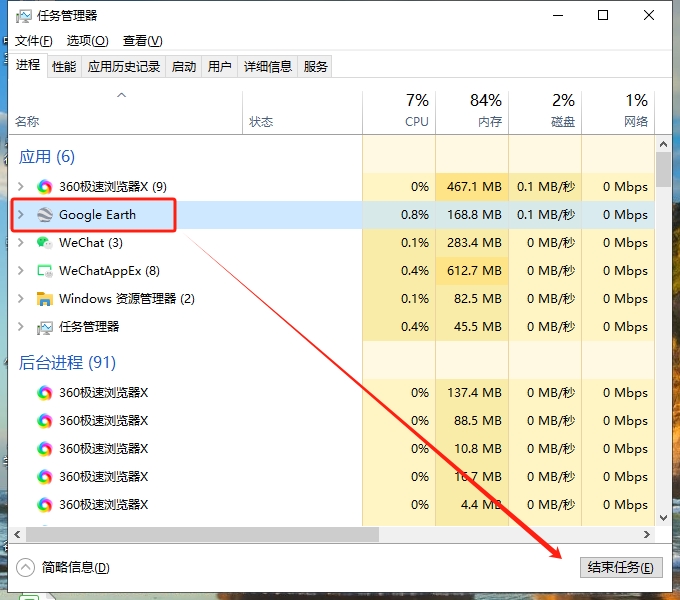Click the WeChatAppEx (8) icon

[44, 271]
